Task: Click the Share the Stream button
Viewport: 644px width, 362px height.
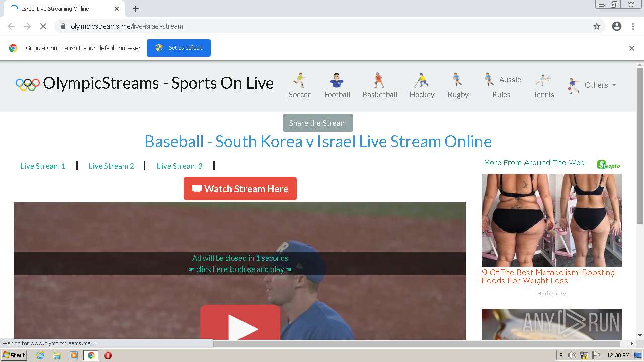Action: 318,123
